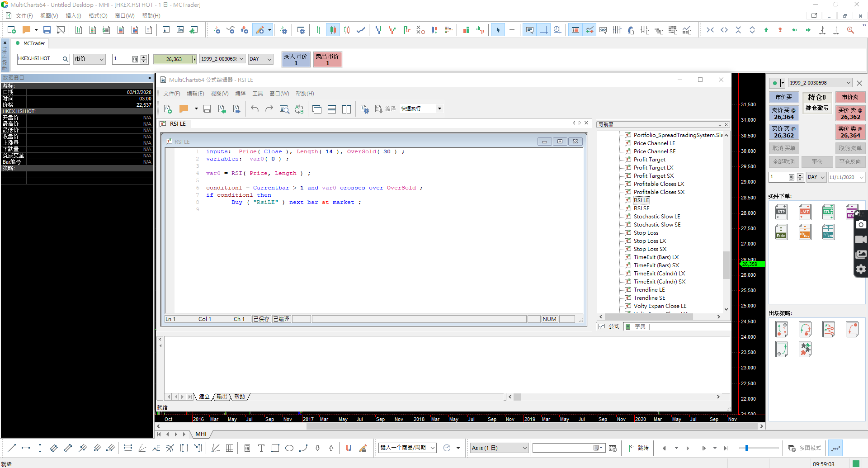Viewport: 868px width, 468px height.
Task: Expand the 快捷执行 dropdown in editor toolbar
Action: point(439,109)
